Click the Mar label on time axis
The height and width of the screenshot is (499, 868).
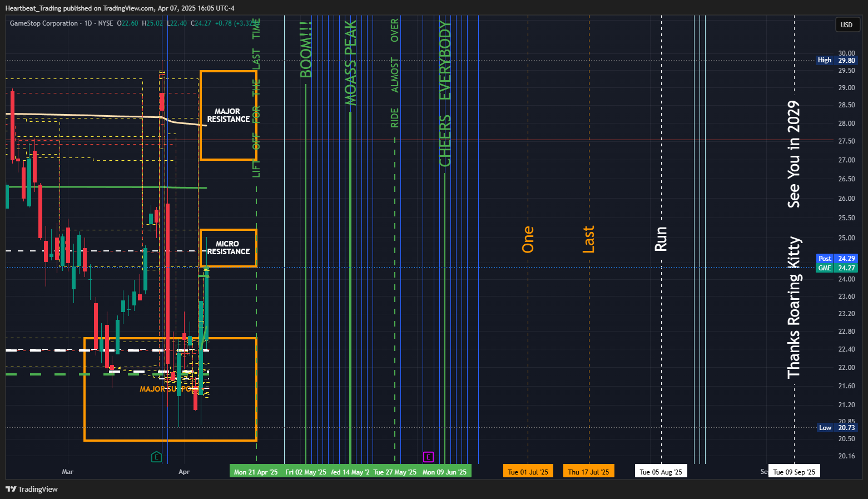(x=67, y=472)
